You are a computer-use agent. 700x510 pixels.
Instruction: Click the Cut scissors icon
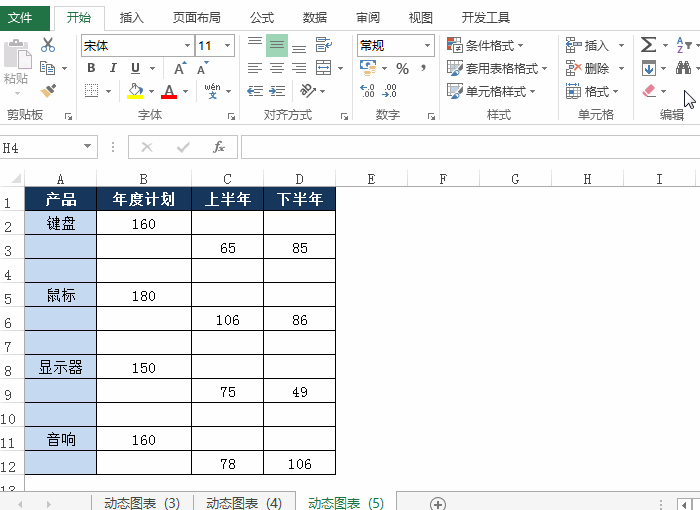(x=48, y=45)
